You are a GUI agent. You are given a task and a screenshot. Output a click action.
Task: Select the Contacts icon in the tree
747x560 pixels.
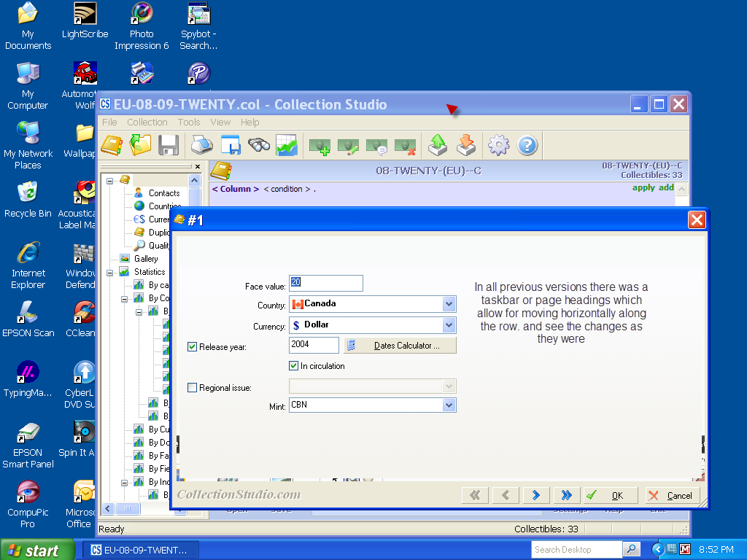(x=139, y=192)
